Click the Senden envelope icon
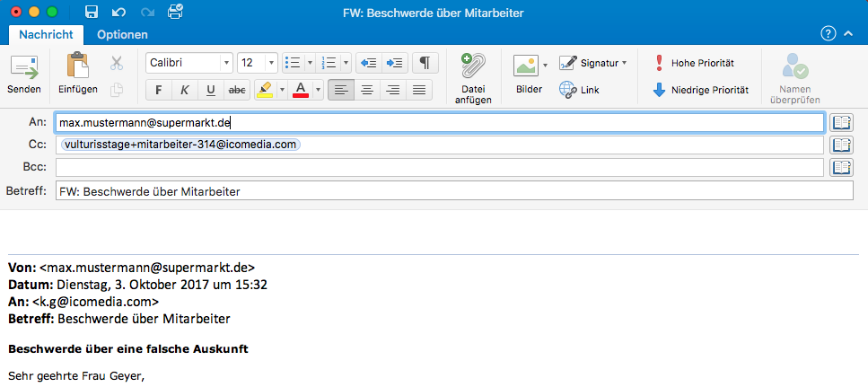The width and height of the screenshot is (868, 387). pyautogui.click(x=24, y=67)
